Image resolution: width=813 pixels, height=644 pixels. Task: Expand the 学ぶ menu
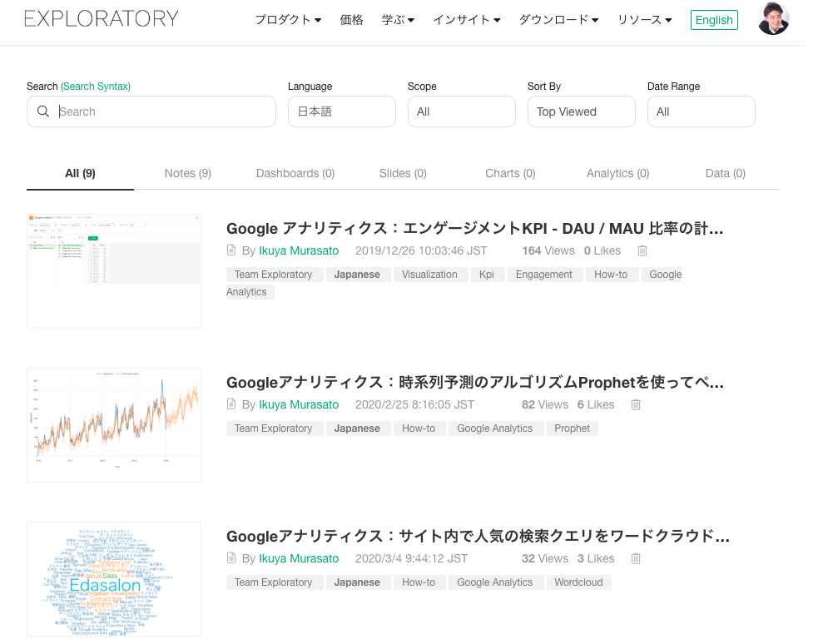(x=398, y=20)
